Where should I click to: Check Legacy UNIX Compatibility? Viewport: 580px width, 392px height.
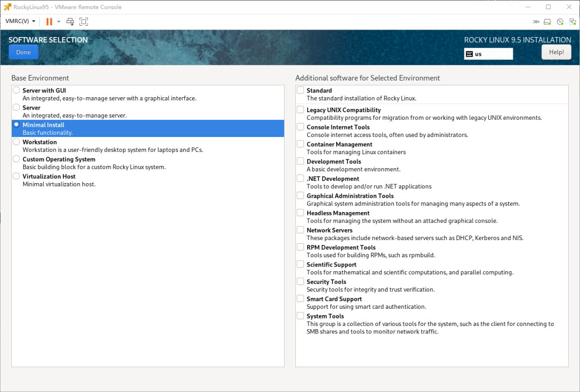(x=300, y=110)
